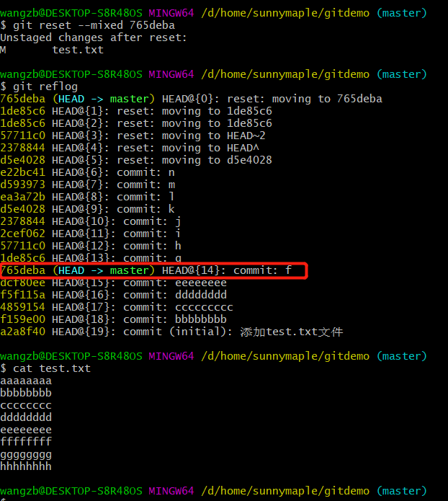The image size is (448, 501).
Task: Click commit hash f159e00
Action: pos(22,319)
